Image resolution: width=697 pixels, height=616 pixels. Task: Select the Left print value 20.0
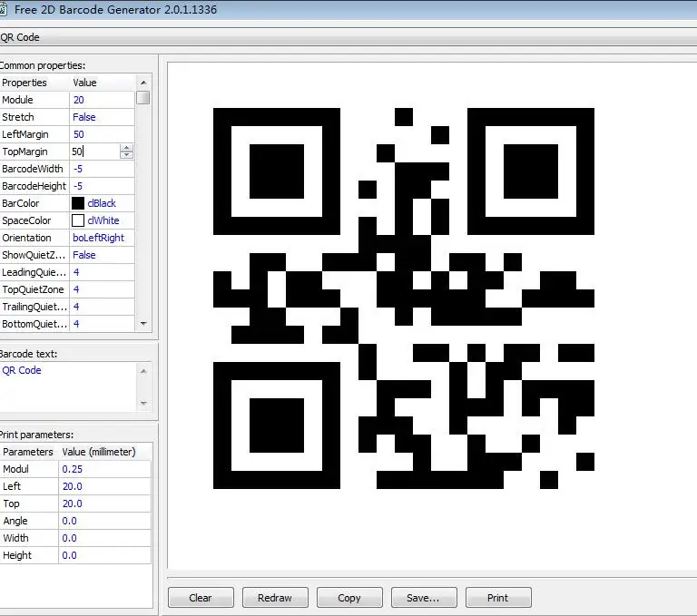click(72, 486)
